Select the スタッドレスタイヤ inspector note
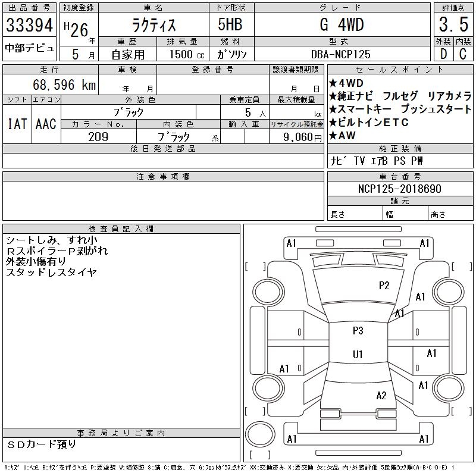Image resolution: width=476 pixels, height=476 pixels. pyautogui.click(x=51, y=273)
